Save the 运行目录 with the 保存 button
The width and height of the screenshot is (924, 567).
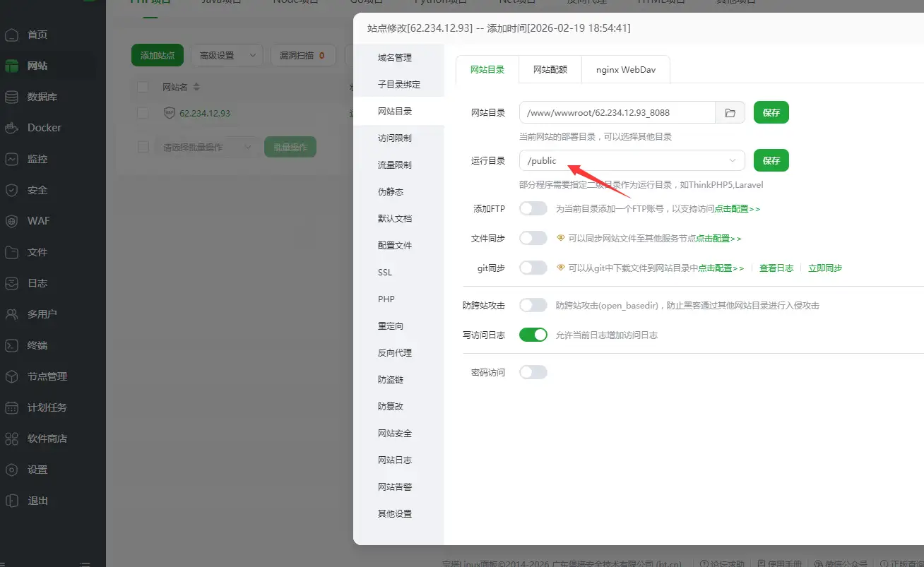771,160
